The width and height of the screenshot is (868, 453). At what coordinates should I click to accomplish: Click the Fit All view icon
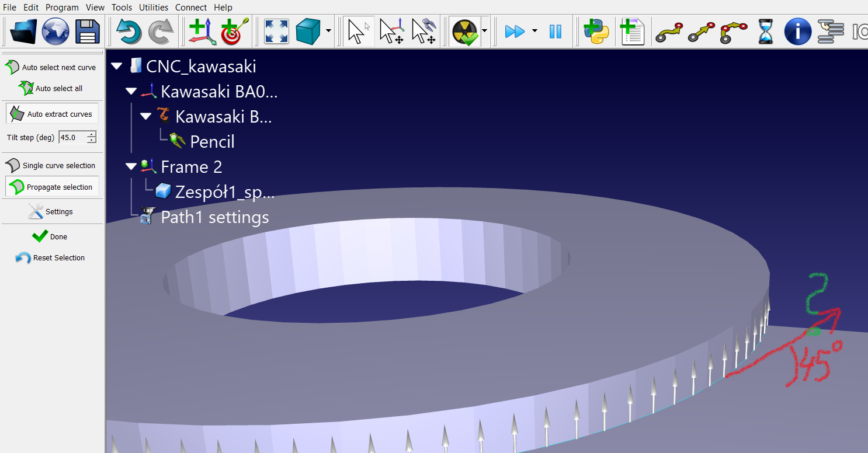tap(276, 32)
